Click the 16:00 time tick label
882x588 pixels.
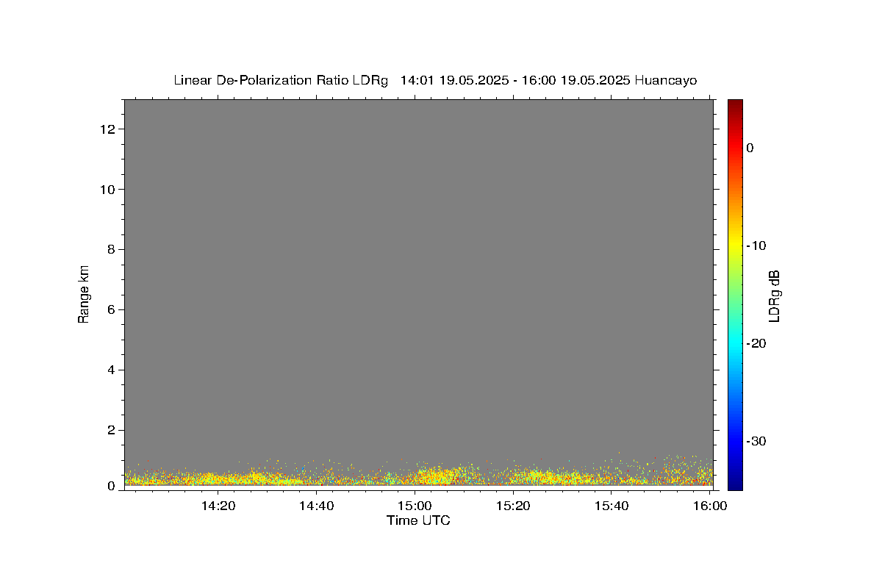click(x=710, y=505)
